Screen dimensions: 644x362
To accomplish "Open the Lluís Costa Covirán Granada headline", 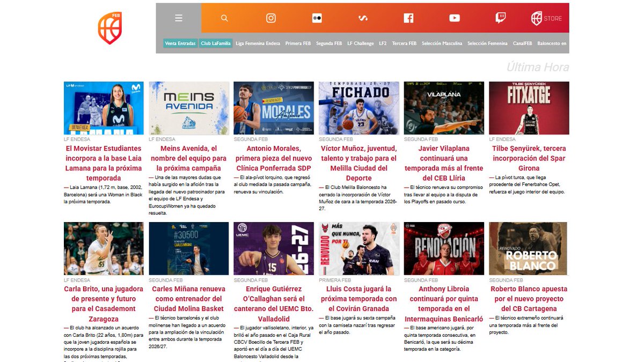I will (x=358, y=299).
